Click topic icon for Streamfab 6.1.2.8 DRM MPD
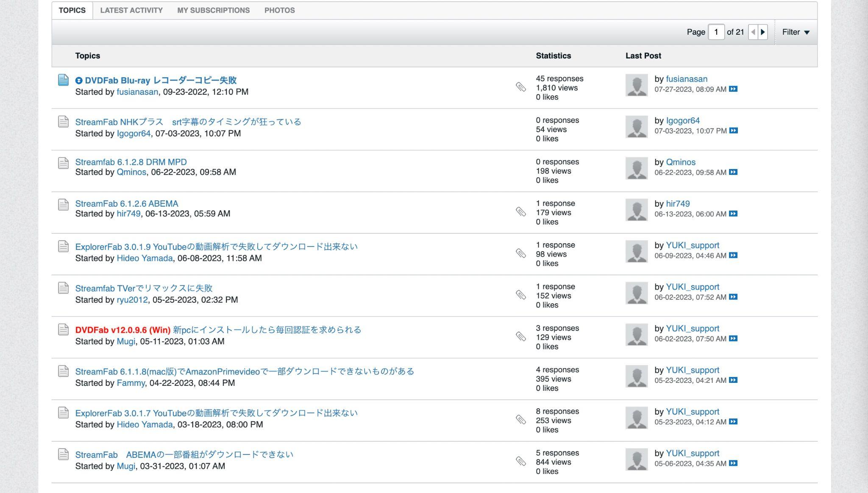Viewport: 868px width, 493px height. click(63, 163)
